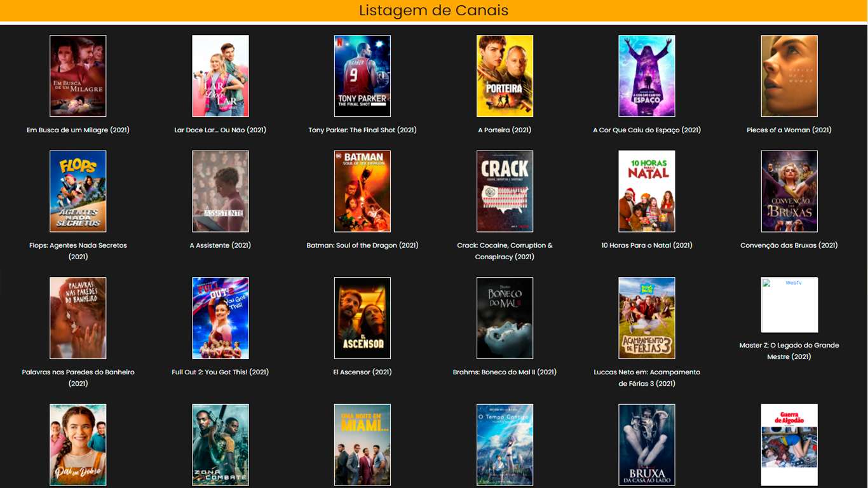Open the 'A Assistente (2021)' title link
868x488 pixels.
click(x=220, y=245)
